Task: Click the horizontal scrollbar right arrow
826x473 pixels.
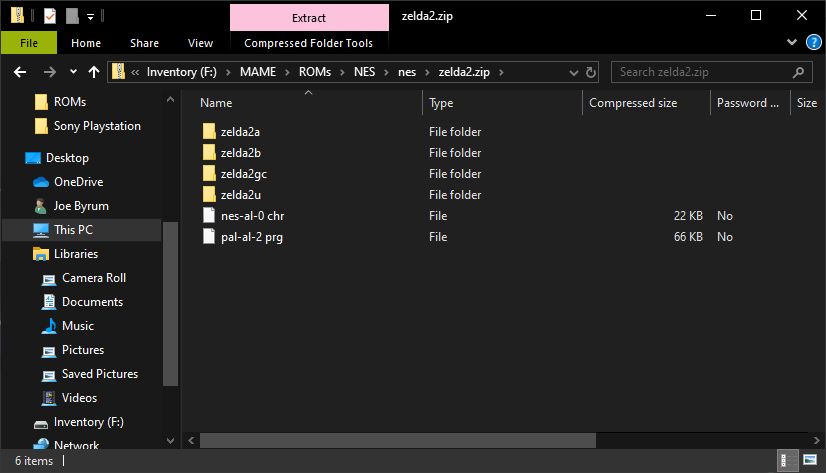Action: (816, 440)
